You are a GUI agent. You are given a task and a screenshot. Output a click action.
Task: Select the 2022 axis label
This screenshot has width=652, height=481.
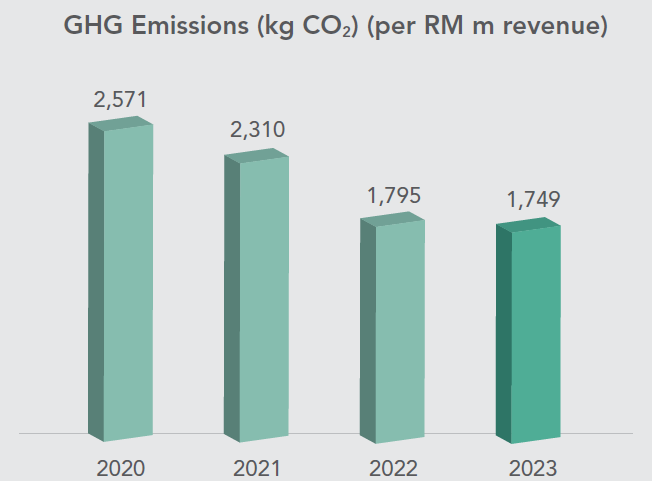393,467
